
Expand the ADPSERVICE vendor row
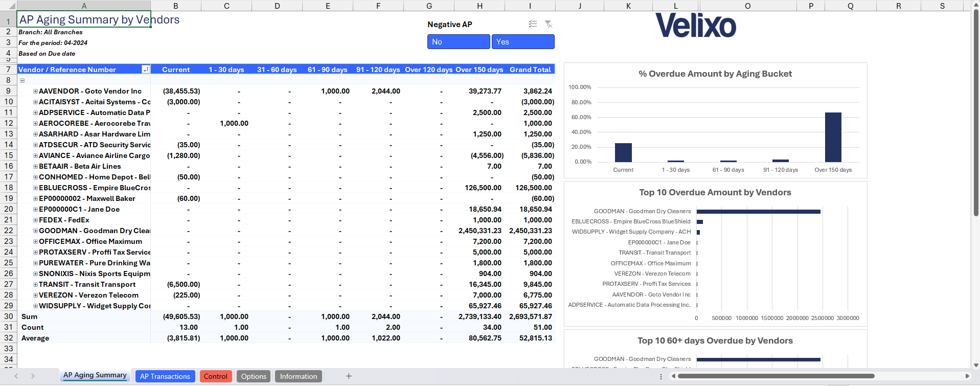[x=35, y=112]
